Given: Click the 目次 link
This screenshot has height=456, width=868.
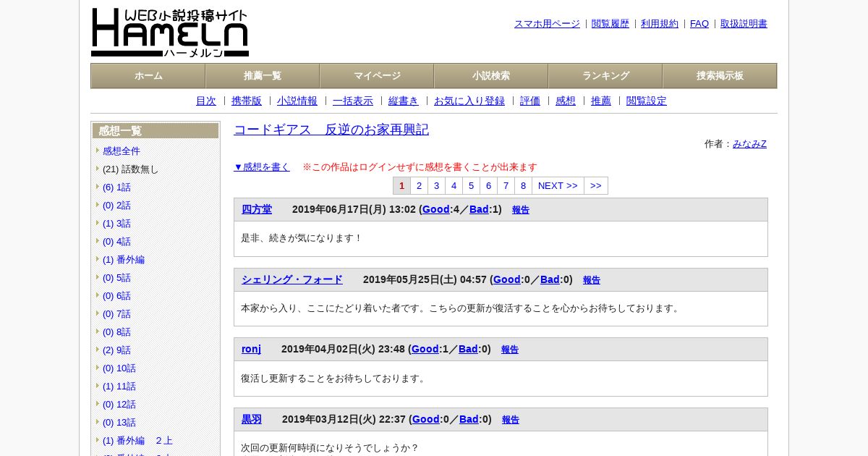Looking at the screenshot, I should pos(206,101).
